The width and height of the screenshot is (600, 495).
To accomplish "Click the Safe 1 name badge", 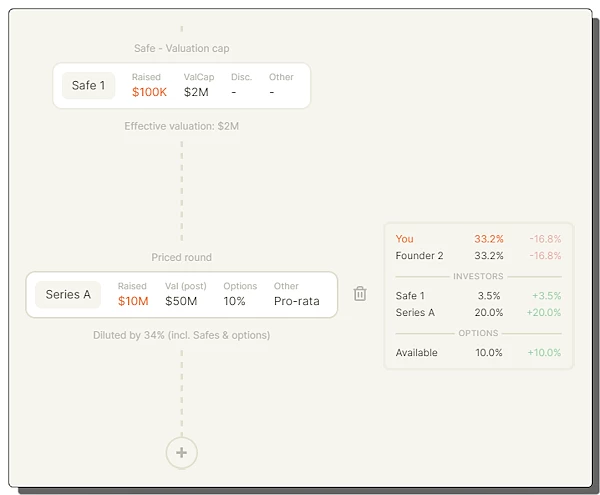I will point(88,86).
